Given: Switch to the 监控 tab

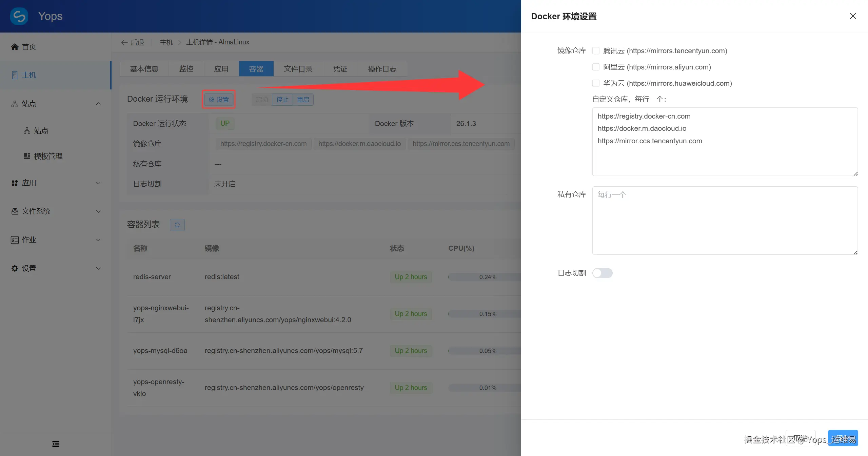Looking at the screenshot, I should tap(186, 69).
